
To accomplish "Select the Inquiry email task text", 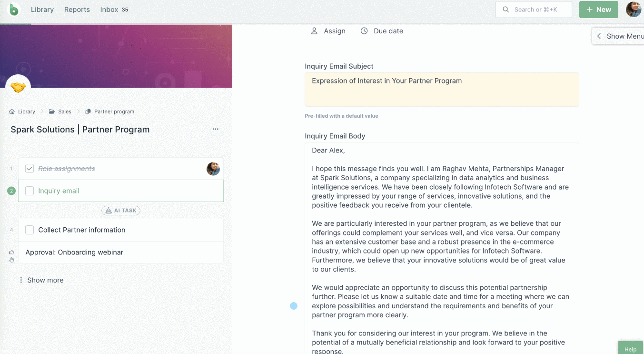I will (59, 191).
